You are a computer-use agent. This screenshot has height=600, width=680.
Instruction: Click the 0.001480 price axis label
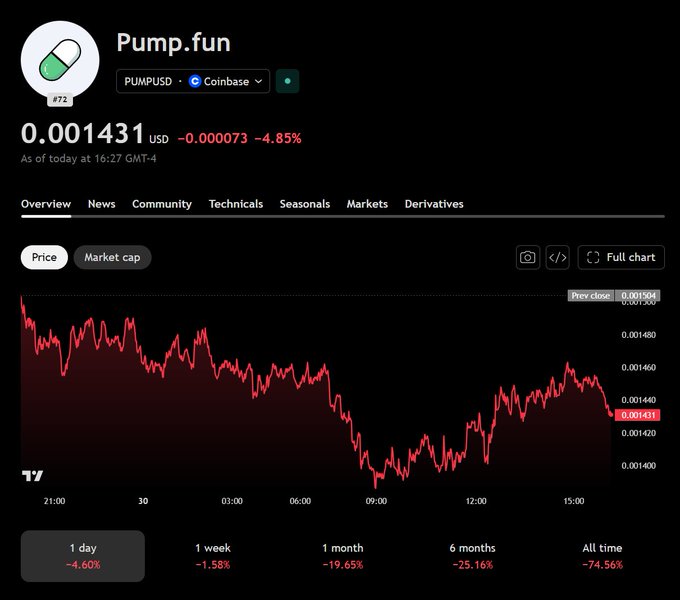pyautogui.click(x=638, y=335)
